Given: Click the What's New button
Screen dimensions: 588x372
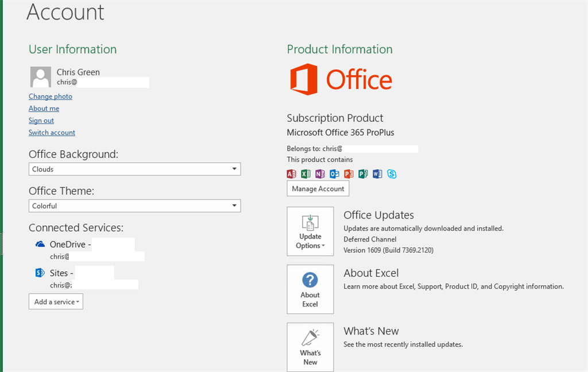Looking at the screenshot, I should [x=310, y=347].
